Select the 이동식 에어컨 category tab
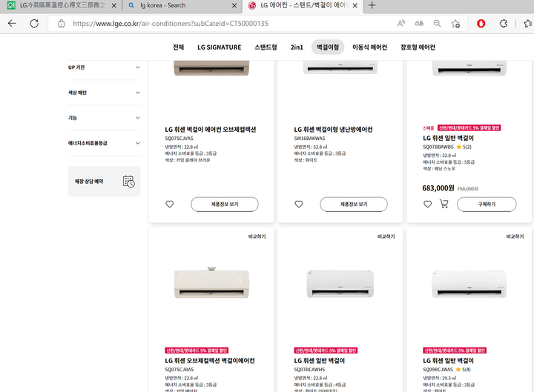Screen dimensions: 534x392 click(369, 47)
